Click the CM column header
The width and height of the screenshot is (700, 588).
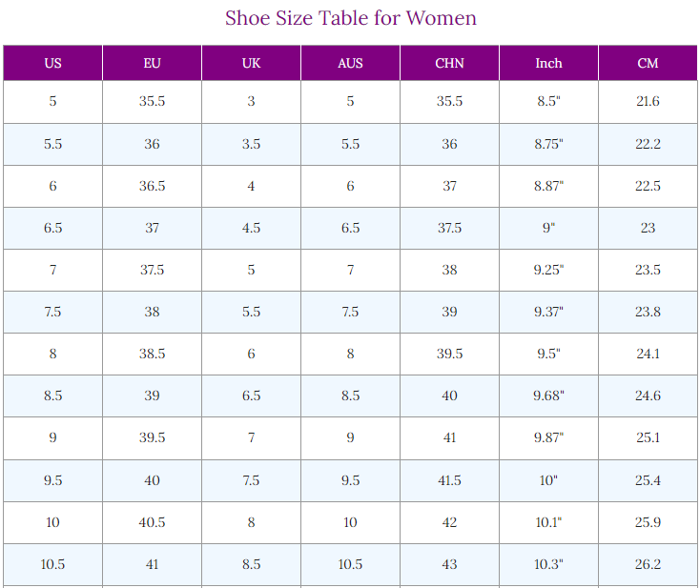(648, 64)
